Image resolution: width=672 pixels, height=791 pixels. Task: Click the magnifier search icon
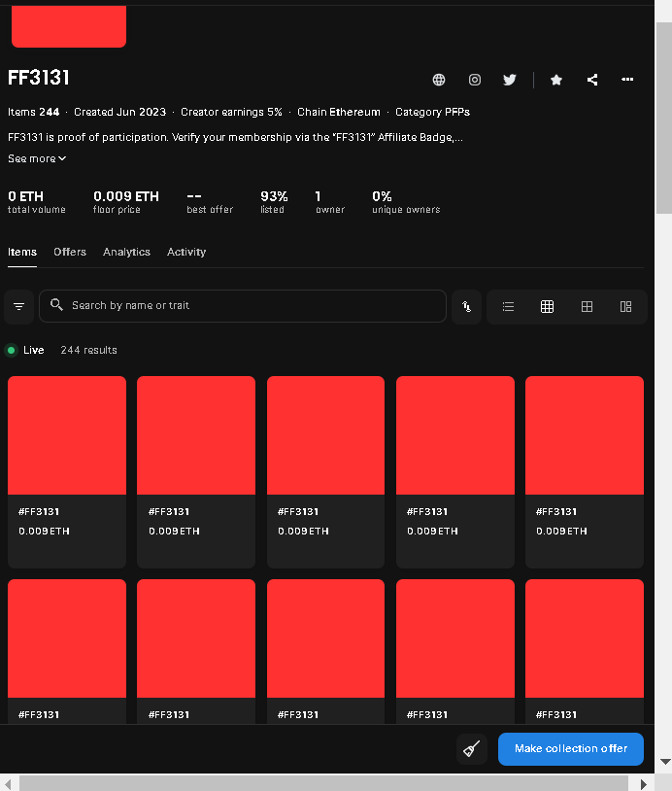click(x=56, y=305)
